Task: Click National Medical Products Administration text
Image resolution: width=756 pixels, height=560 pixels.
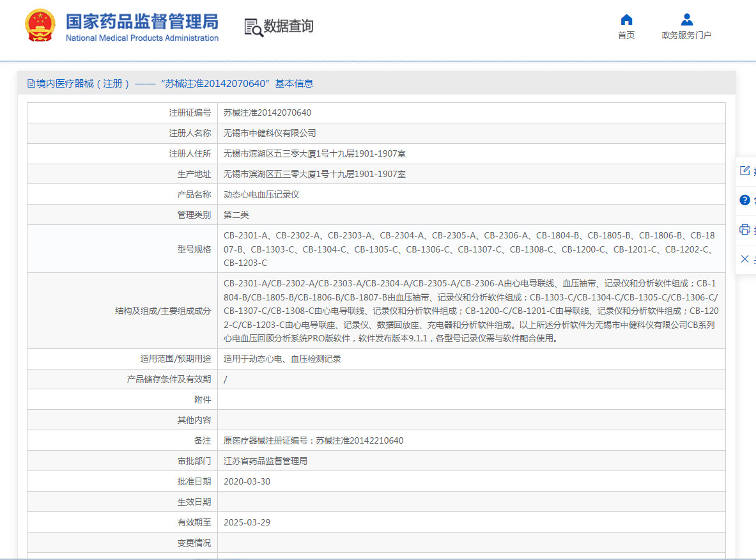Action: 143,38
